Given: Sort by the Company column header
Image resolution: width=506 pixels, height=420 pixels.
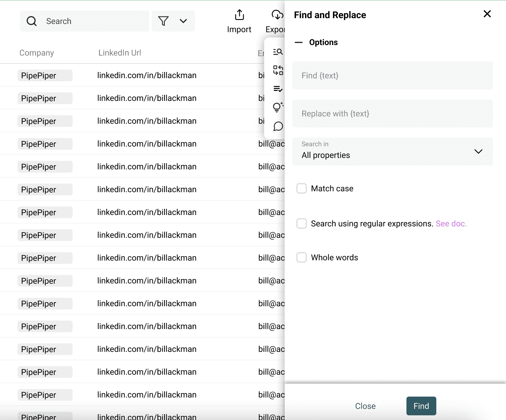Looking at the screenshot, I should (37, 53).
